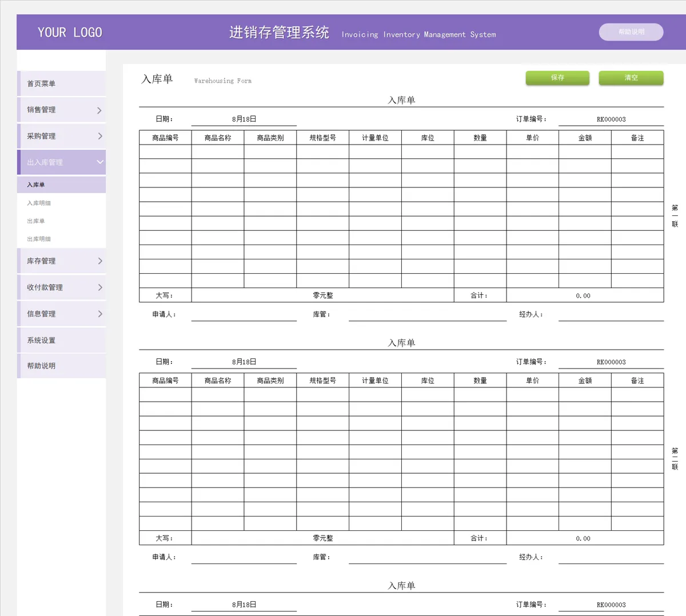This screenshot has width=686, height=616.
Task: Open the 帮助说明 sidebar item
Action: [x=62, y=366]
